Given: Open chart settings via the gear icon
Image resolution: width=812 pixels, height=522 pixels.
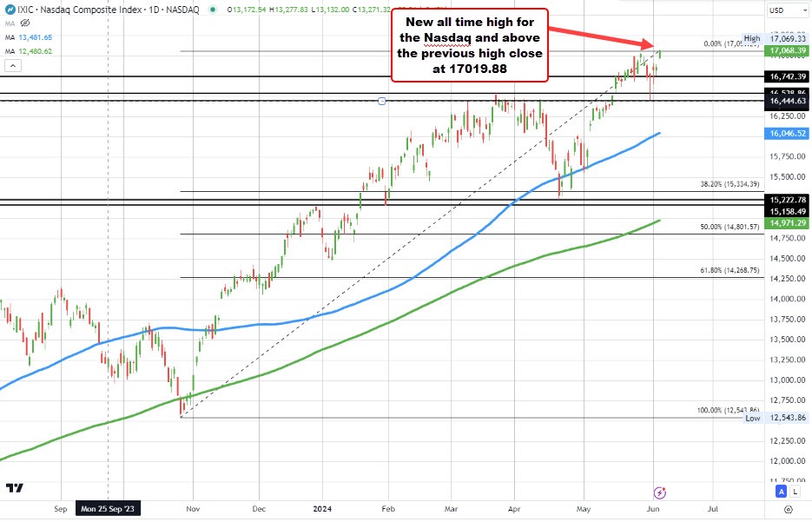Looking at the screenshot, I should (788, 509).
